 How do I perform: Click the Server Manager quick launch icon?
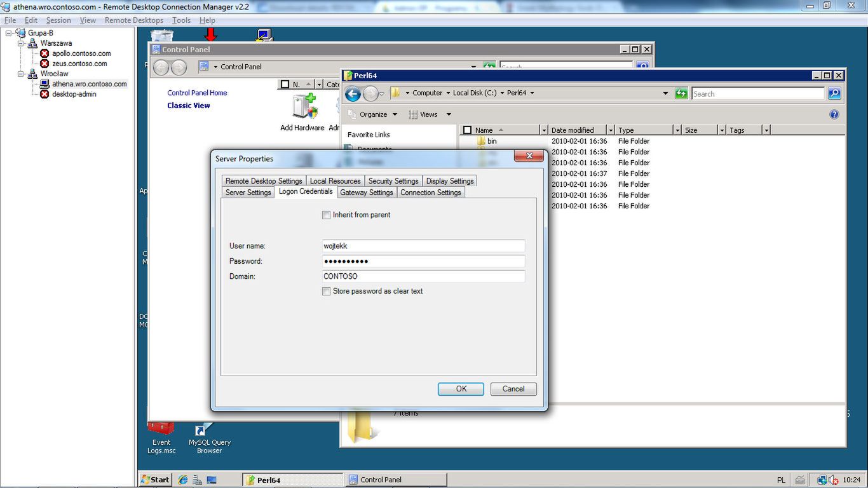click(198, 480)
